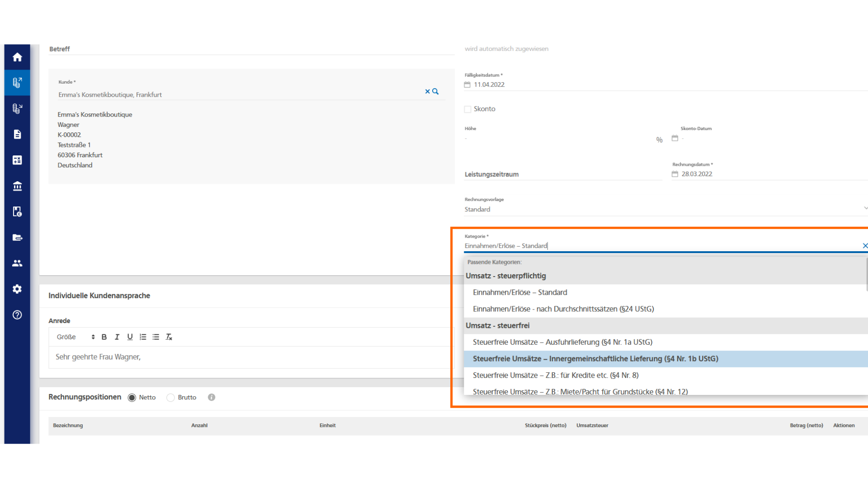Open the settings gear sidebar icon

tap(17, 289)
